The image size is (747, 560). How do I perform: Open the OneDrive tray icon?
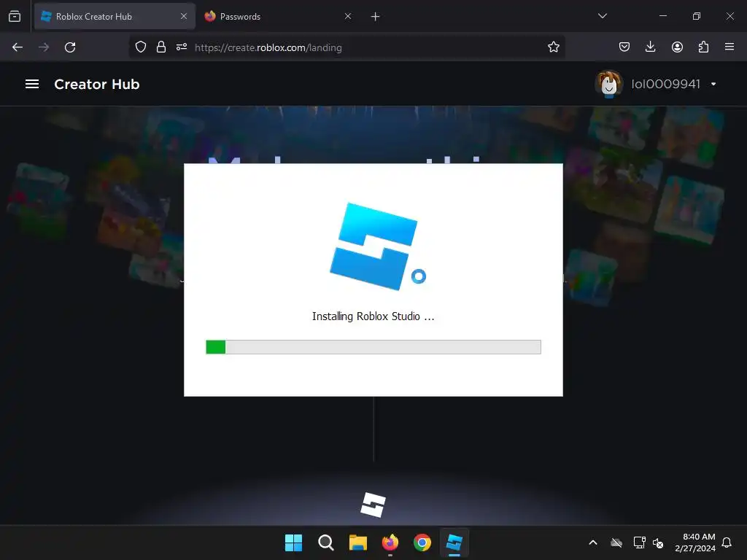[616, 542]
